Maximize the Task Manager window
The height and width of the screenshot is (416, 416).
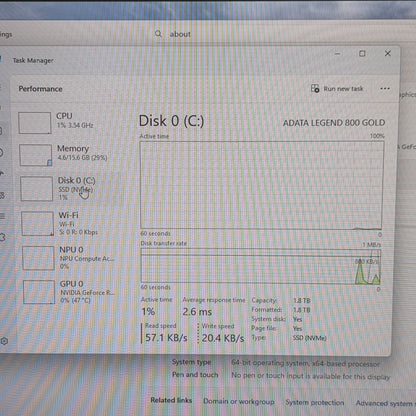[362, 53]
